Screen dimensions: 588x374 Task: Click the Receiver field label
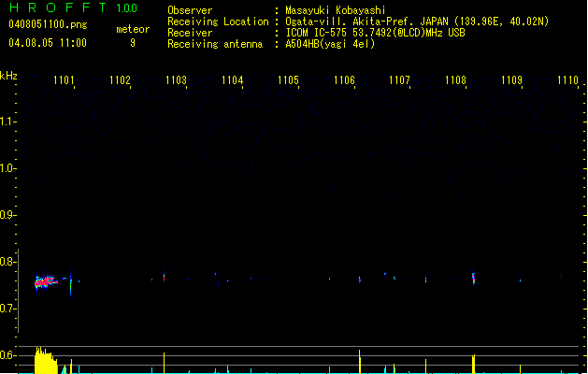click(190, 33)
